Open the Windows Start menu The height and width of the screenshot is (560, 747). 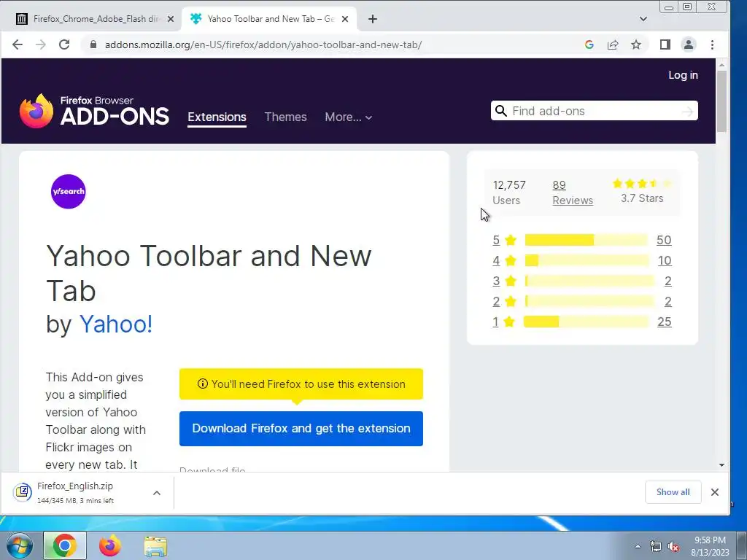(20, 545)
